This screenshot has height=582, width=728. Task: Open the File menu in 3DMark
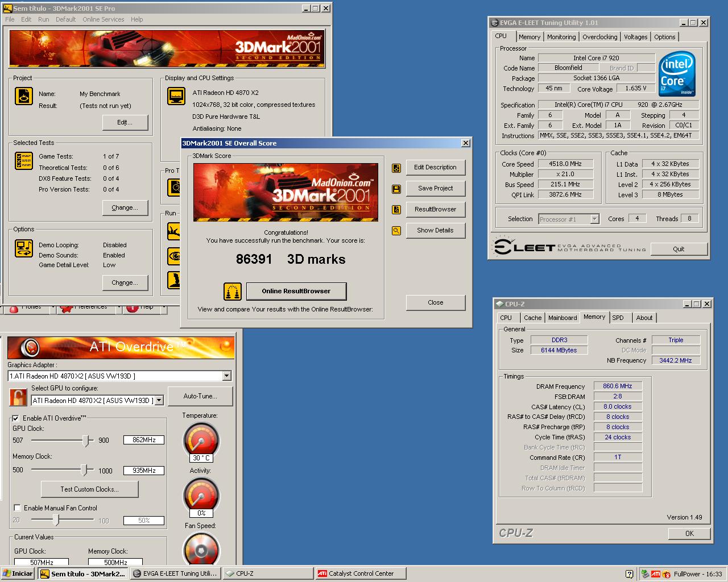(10, 19)
